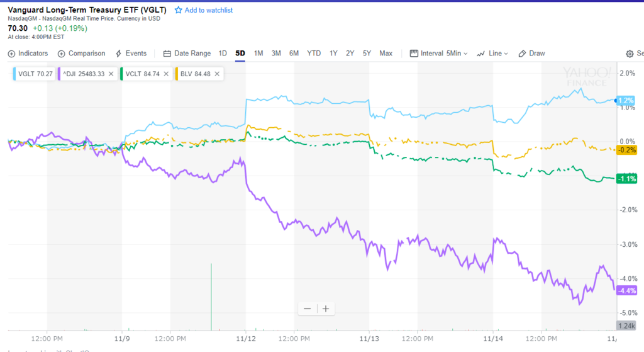
Task: Click the -0.2% BLV price marker
Action: 627,150
